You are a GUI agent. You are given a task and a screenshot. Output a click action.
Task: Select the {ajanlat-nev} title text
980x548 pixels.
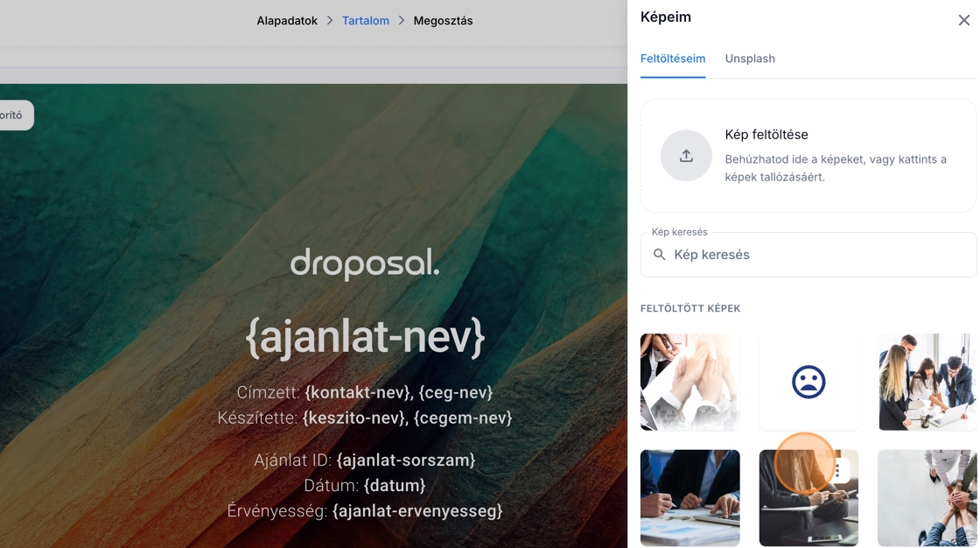(x=365, y=337)
